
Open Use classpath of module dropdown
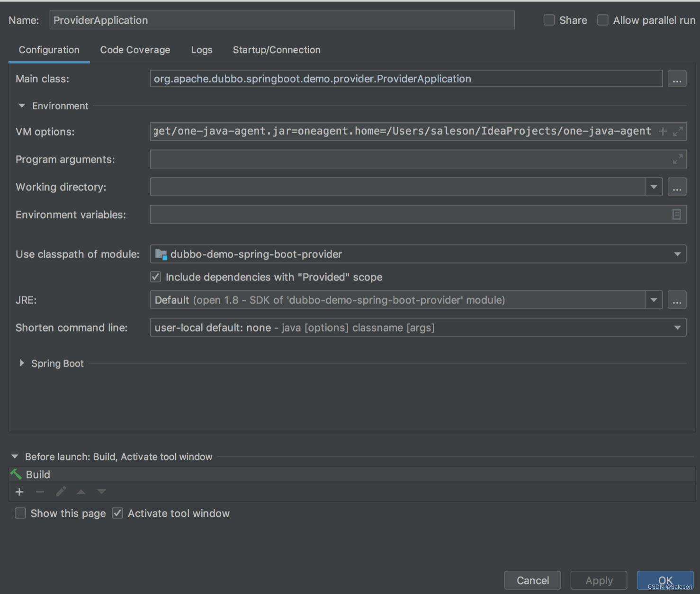click(x=677, y=254)
